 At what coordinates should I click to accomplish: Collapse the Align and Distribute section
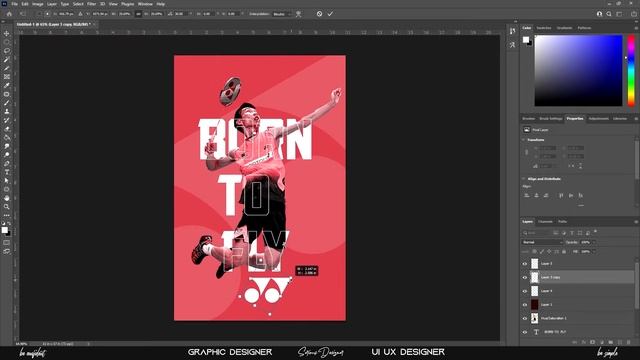click(x=524, y=179)
